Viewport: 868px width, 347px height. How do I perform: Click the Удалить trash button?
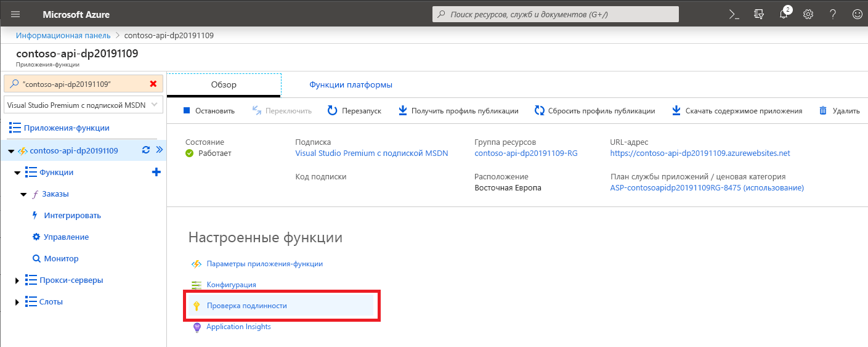[839, 111]
